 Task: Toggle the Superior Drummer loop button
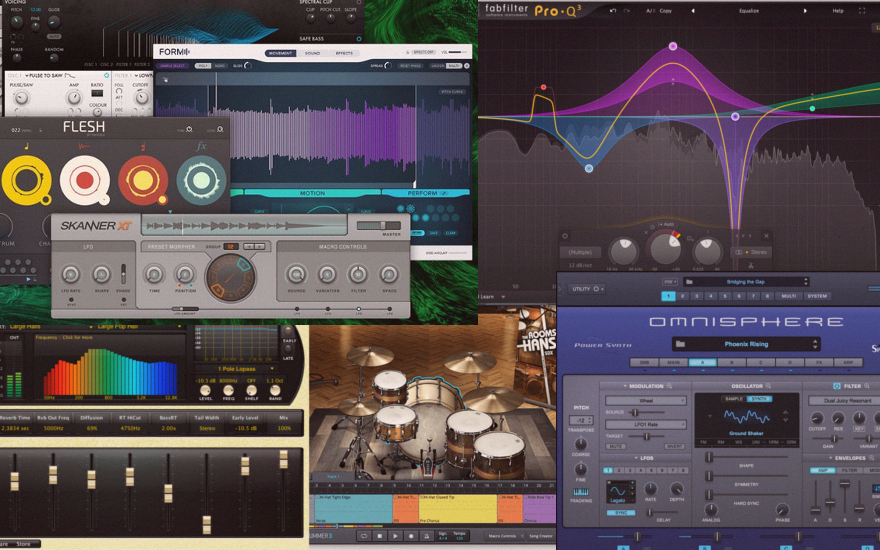[364, 536]
